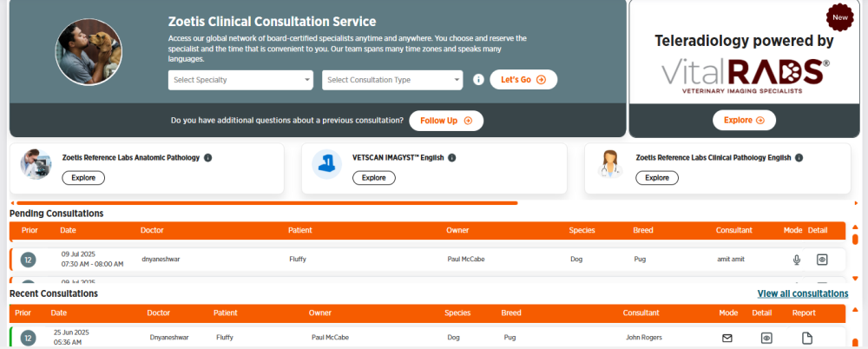Open report document icon for Recent consultation
Screen dimensions: 868x349
click(x=807, y=338)
